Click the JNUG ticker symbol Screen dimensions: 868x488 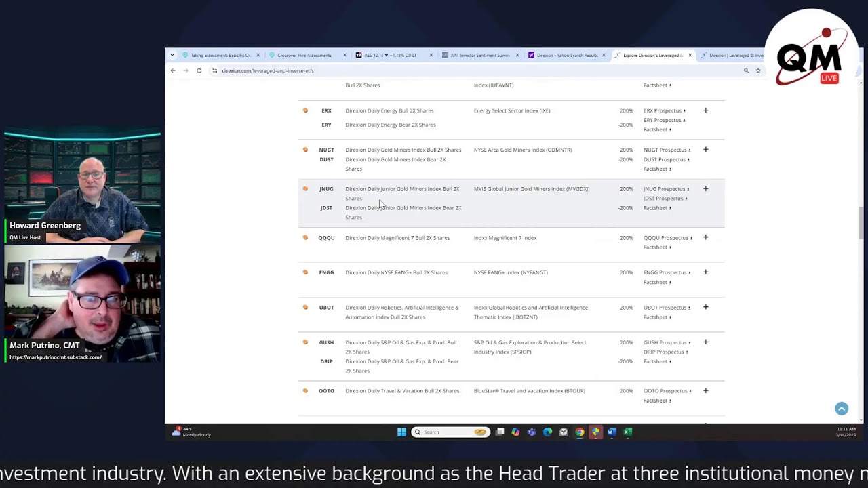(326, 189)
